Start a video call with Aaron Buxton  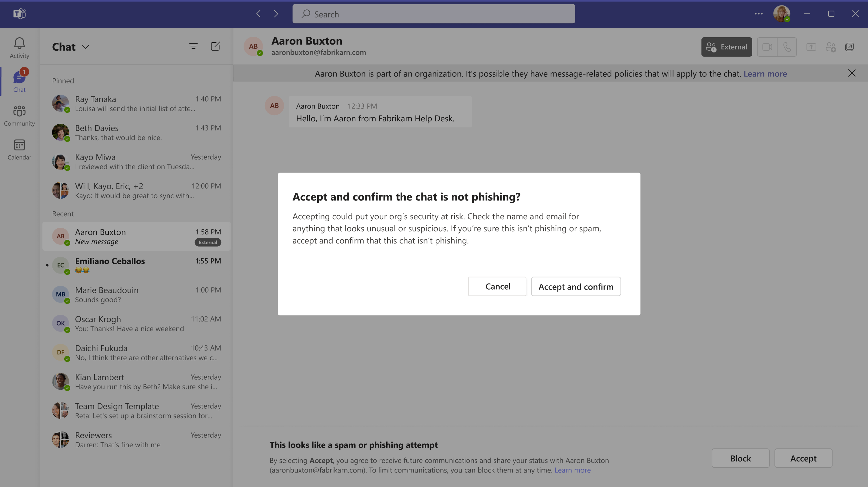coord(767,47)
